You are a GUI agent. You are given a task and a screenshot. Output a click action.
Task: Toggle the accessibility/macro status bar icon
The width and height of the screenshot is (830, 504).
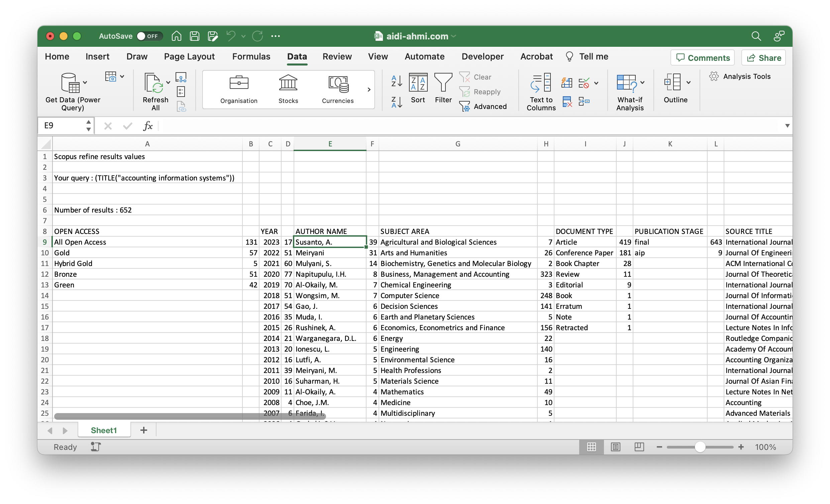pos(96,447)
